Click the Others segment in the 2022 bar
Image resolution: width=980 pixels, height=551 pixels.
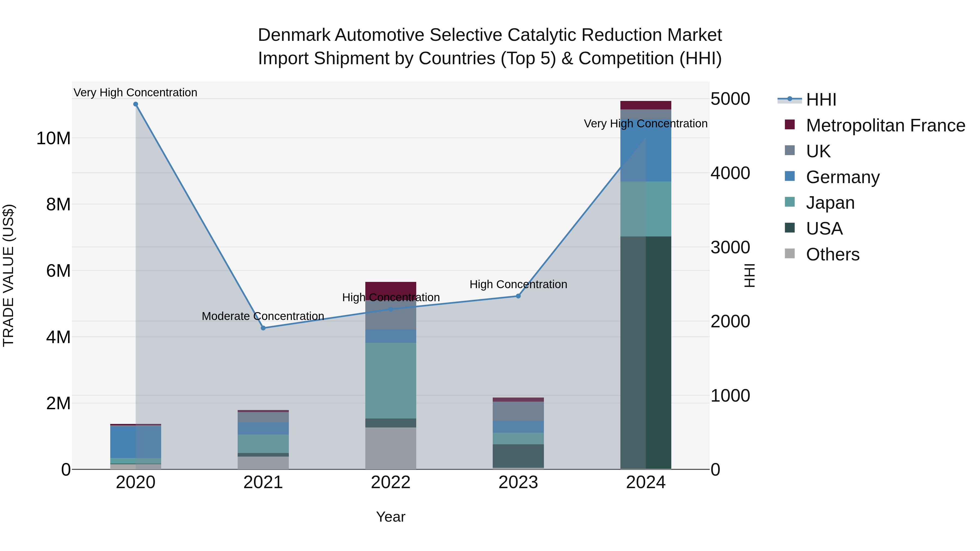pyautogui.click(x=391, y=448)
